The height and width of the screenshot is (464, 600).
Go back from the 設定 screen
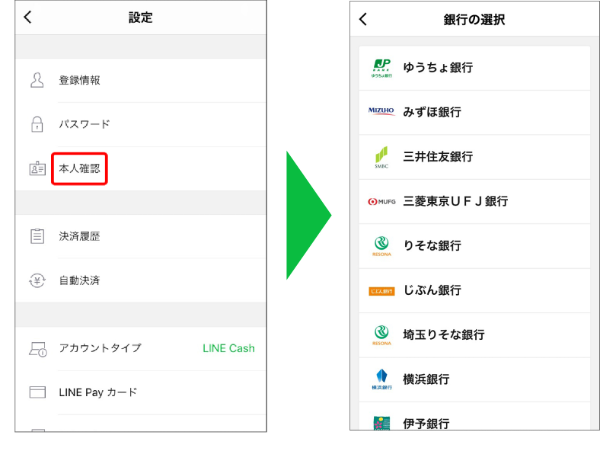click(x=28, y=17)
